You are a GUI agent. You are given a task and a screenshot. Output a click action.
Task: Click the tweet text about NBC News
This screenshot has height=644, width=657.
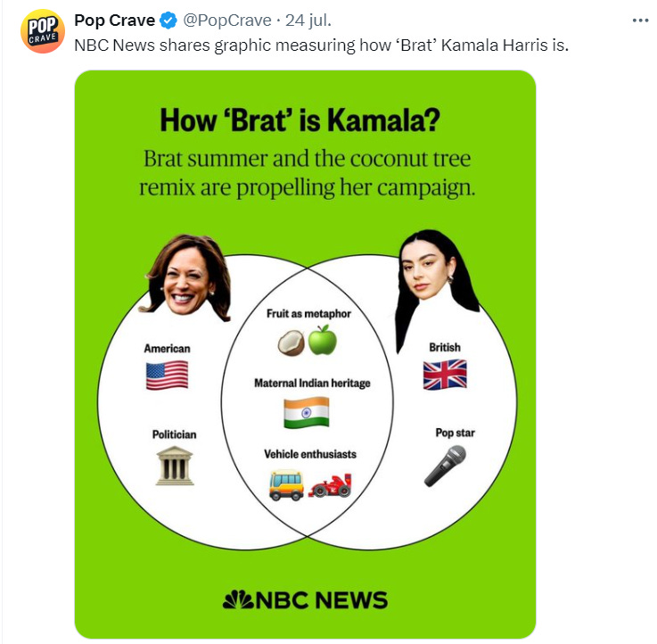point(322,45)
